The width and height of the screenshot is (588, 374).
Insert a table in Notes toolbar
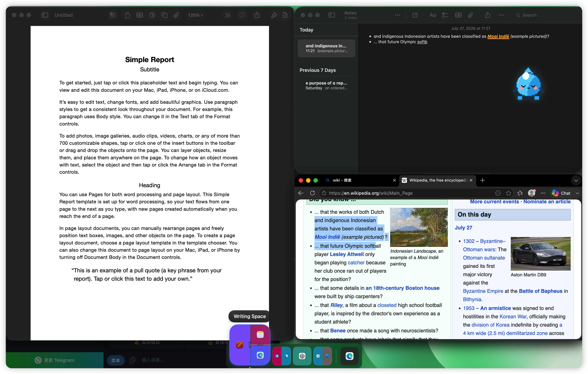coord(458,15)
